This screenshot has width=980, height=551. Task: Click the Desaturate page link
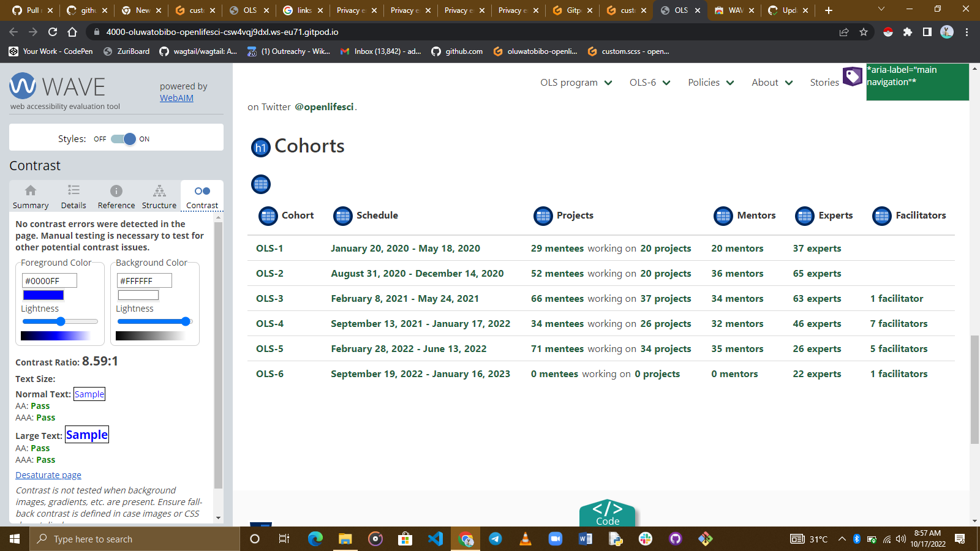(x=48, y=475)
